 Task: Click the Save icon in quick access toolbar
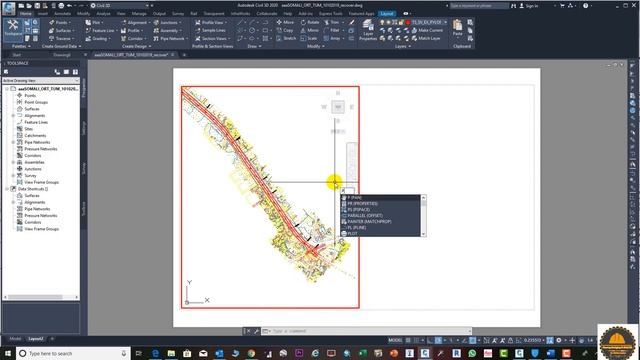click(37, 6)
